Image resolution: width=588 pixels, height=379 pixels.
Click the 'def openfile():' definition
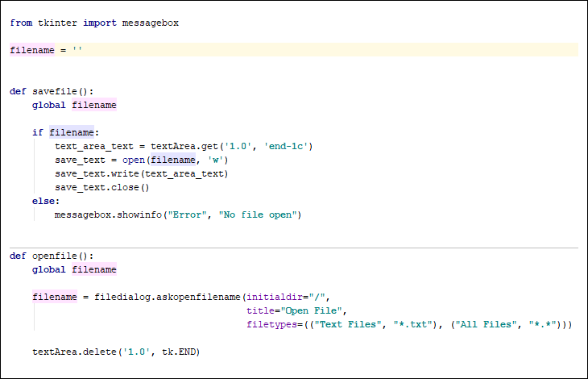(52, 256)
